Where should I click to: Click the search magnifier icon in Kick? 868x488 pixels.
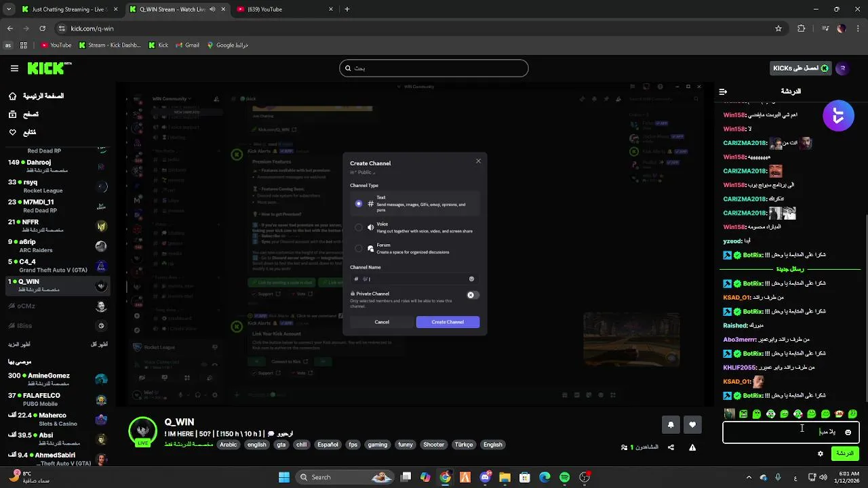pyautogui.click(x=349, y=68)
